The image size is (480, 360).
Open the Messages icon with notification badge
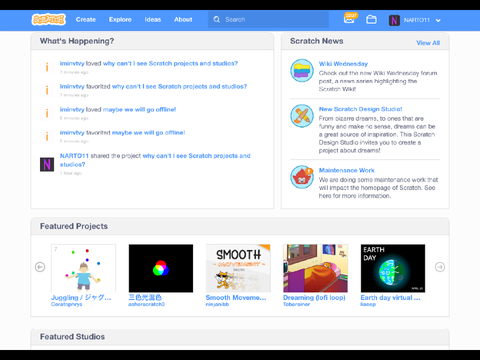coord(350,19)
